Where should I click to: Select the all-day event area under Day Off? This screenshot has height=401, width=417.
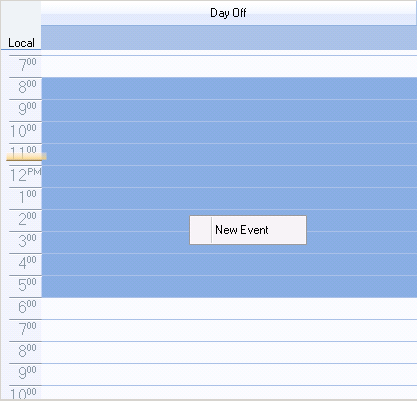[x=229, y=38]
